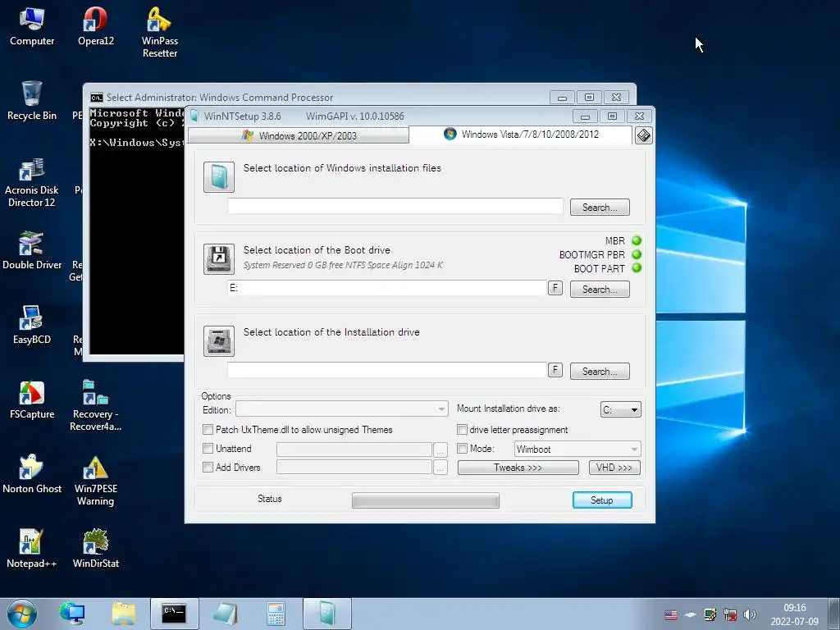Click the Installation drive path field
840x630 pixels.
387,370
